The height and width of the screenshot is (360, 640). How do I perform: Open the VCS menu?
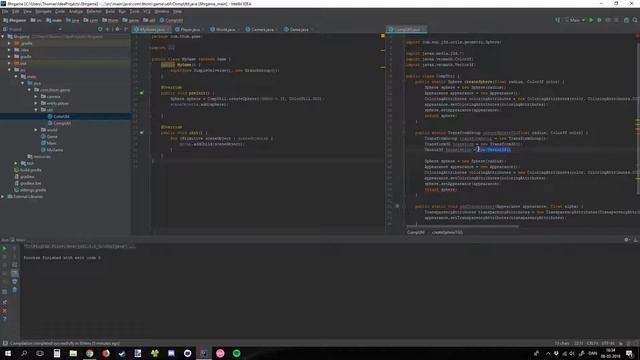[x=147, y=11]
